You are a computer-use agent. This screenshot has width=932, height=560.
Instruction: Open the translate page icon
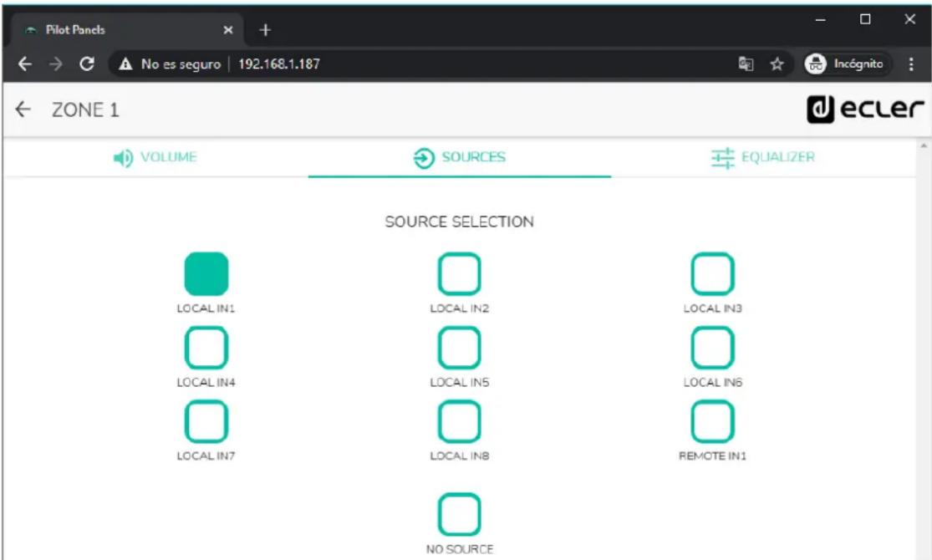(x=746, y=64)
